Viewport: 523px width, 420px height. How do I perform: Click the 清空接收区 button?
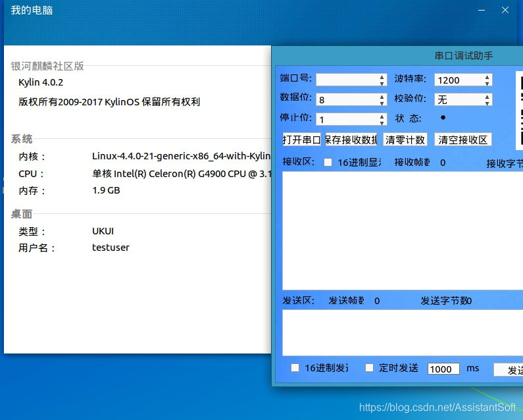coord(463,140)
